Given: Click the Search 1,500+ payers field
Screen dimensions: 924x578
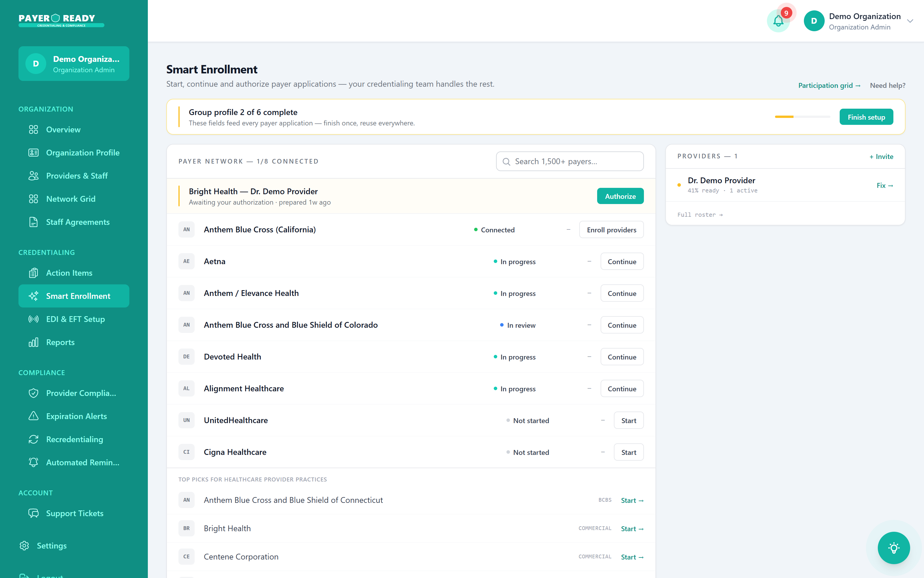Looking at the screenshot, I should [570, 161].
